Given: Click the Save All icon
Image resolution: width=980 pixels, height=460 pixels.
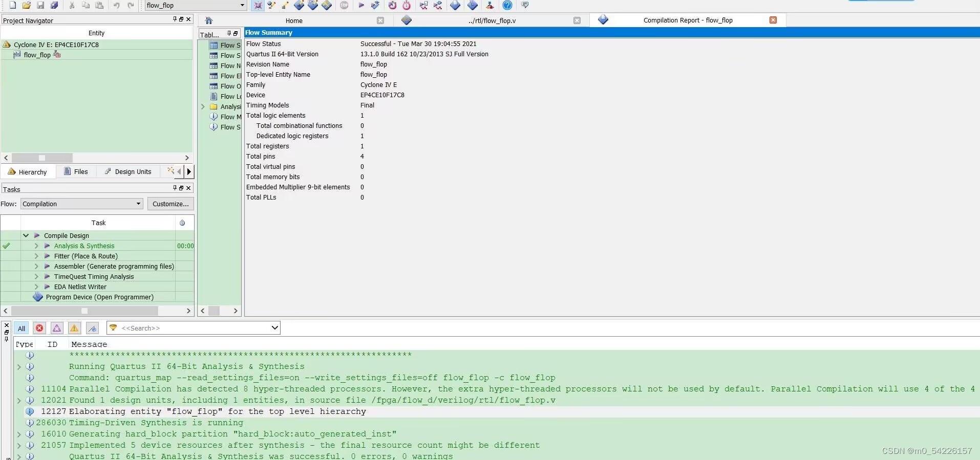Looking at the screenshot, I should [x=54, y=5].
